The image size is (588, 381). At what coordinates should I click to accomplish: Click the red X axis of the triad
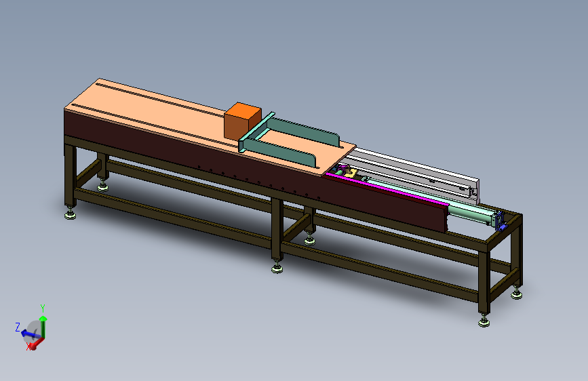pos(36,344)
